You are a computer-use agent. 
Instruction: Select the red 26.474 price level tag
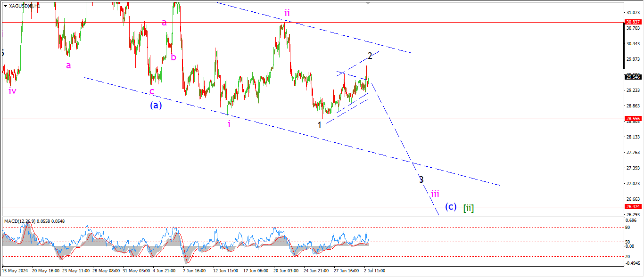coord(632,206)
